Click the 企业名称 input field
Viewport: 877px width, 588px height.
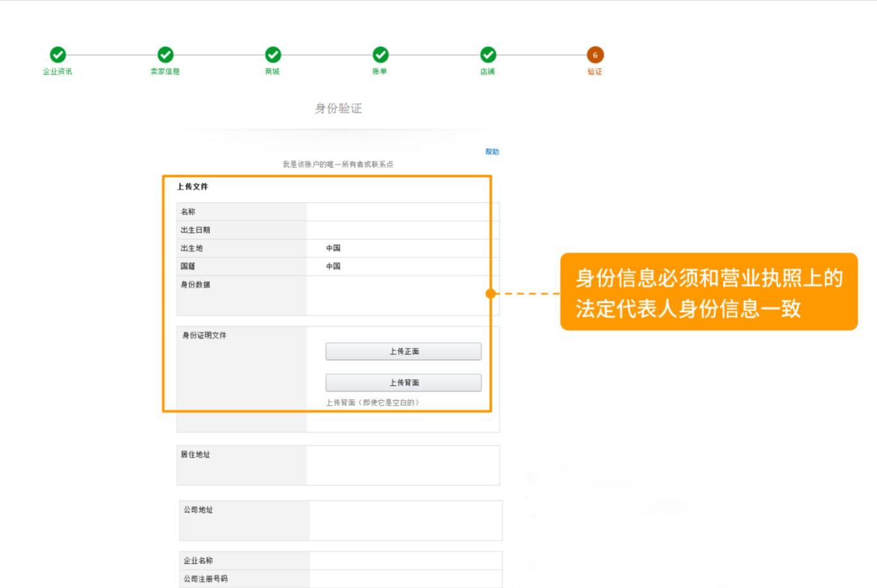[x=404, y=560]
